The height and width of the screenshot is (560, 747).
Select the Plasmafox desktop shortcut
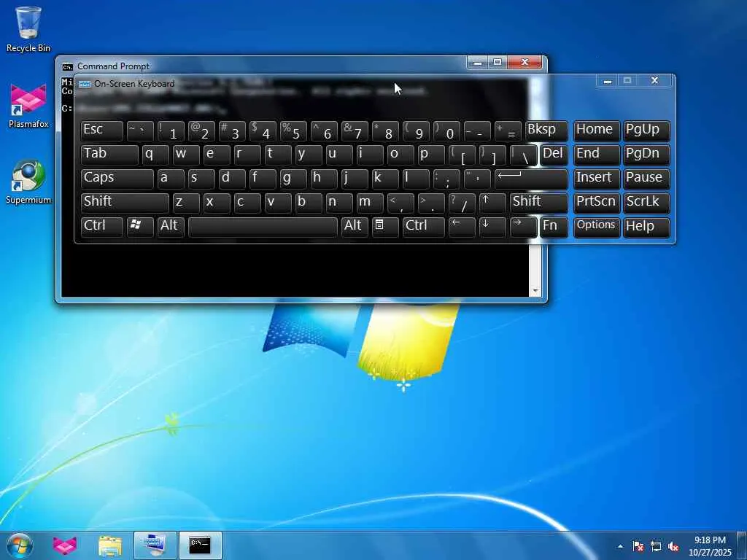[28, 106]
